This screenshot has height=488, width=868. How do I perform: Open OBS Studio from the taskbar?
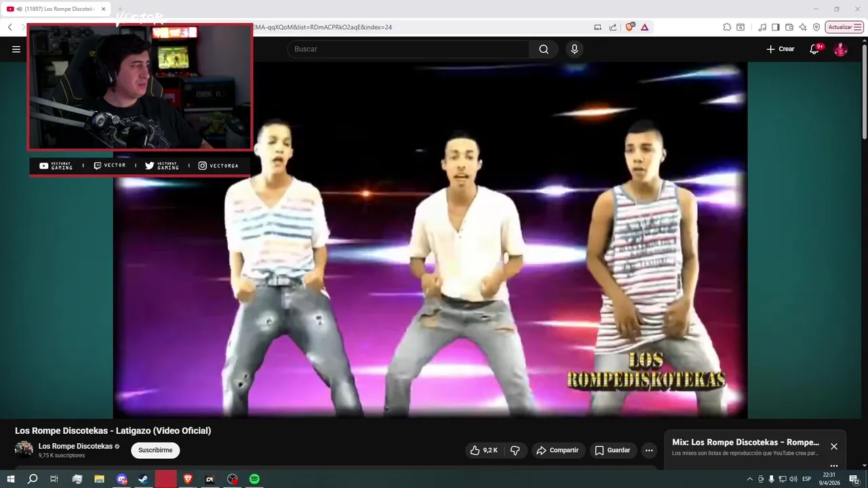click(x=233, y=479)
